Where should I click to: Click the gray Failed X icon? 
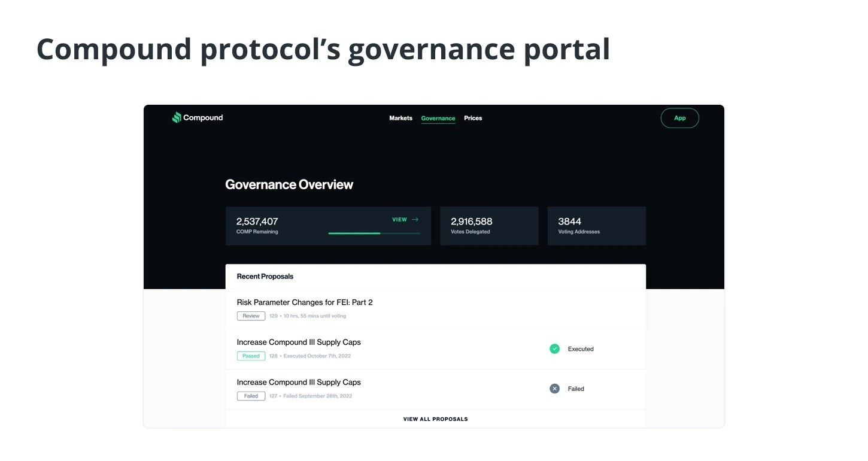tap(554, 389)
